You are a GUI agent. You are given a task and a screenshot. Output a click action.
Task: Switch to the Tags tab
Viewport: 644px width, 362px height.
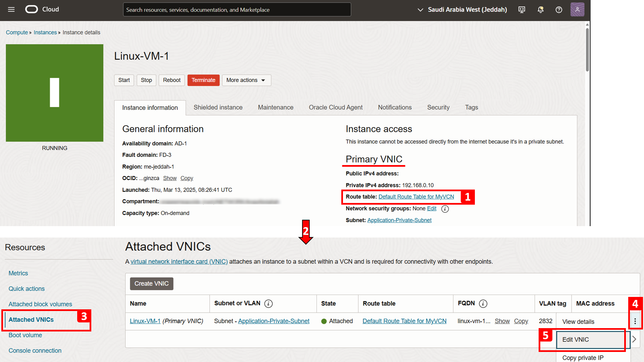[471, 107]
